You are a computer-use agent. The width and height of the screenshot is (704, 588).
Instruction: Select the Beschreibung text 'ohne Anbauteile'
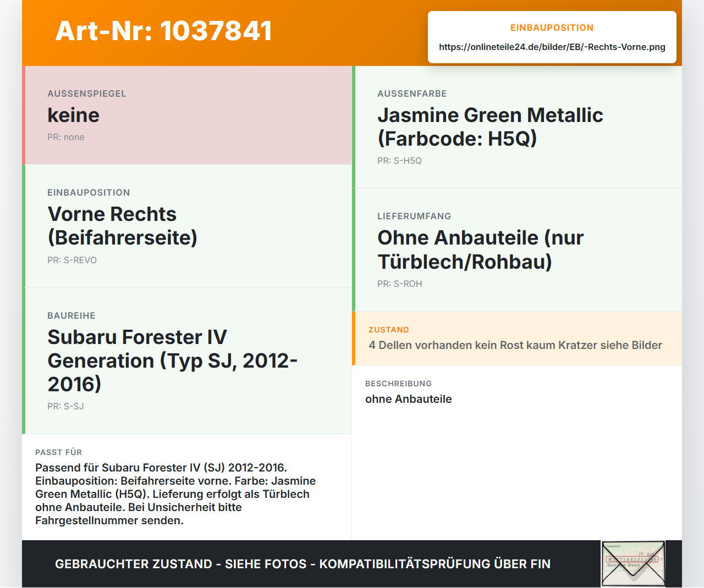[409, 399]
